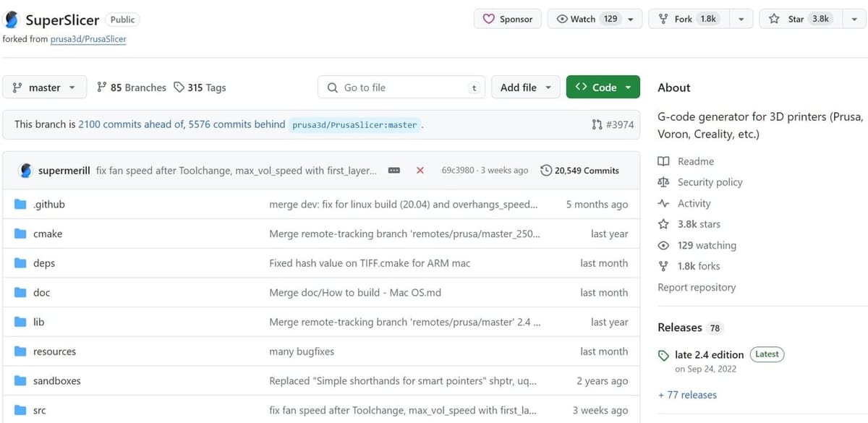Click the Go to file search field
Screen dimensions: 868x423
401,87
